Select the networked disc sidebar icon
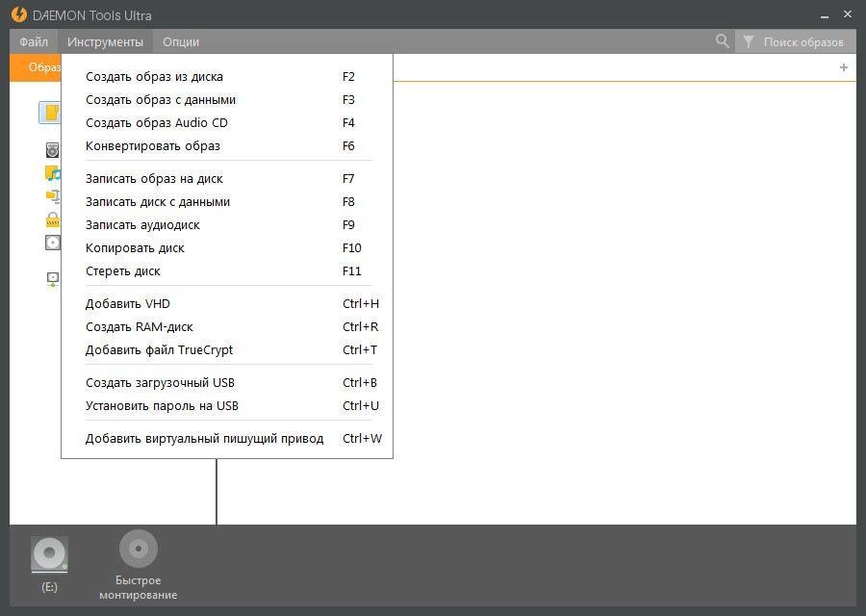This screenshot has width=866, height=616. [x=53, y=279]
